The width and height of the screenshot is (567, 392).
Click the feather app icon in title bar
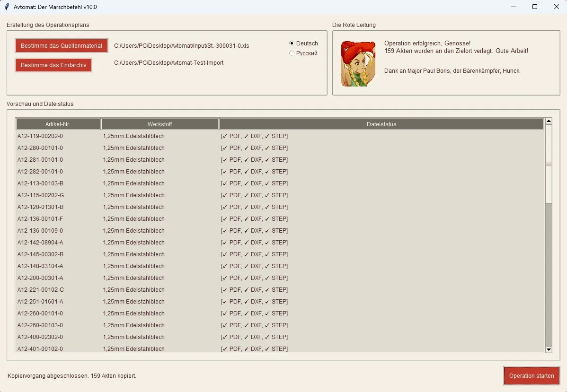(7, 7)
